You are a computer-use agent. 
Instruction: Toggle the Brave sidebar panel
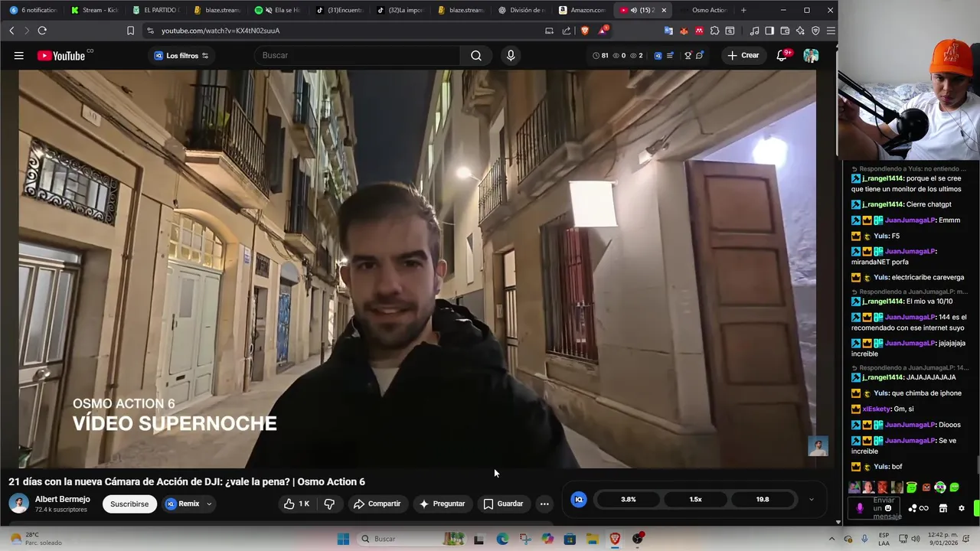tap(769, 31)
